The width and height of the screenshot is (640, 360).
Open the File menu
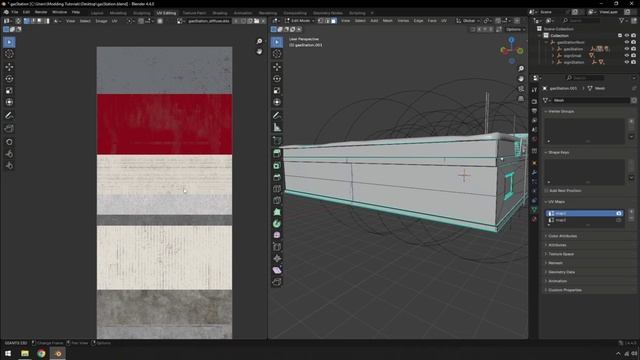tap(14, 12)
